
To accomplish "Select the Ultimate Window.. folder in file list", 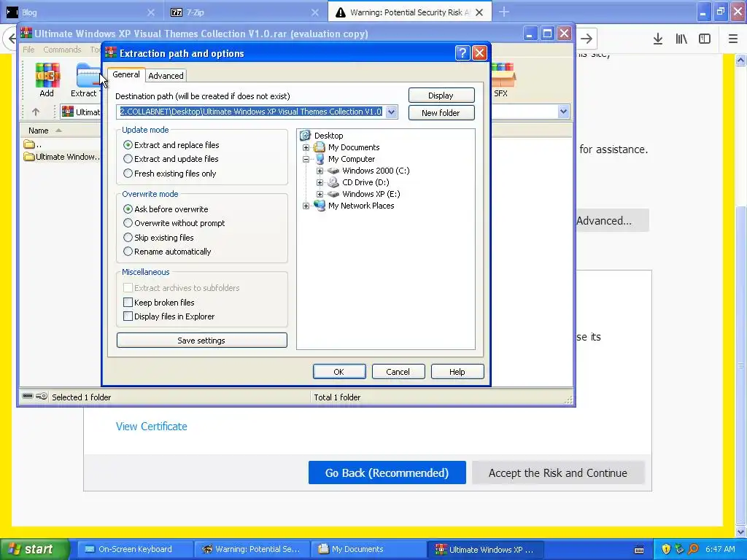I will point(63,157).
